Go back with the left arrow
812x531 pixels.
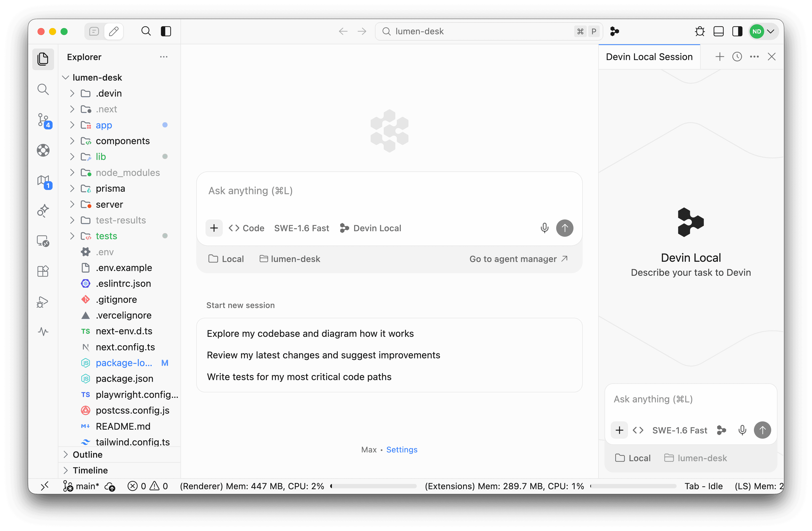[x=343, y=31]
